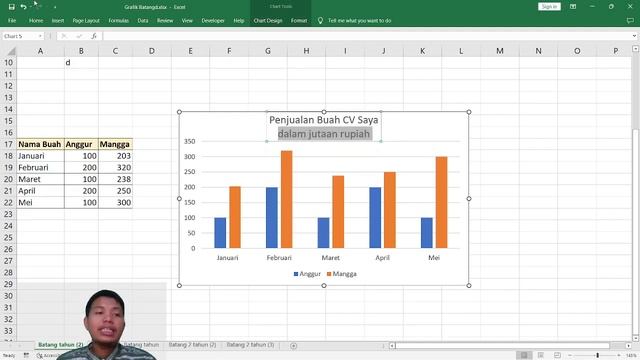Expand the formula bar with the chevron
This screenshot has height=360, width=640.
click(634, 36)
